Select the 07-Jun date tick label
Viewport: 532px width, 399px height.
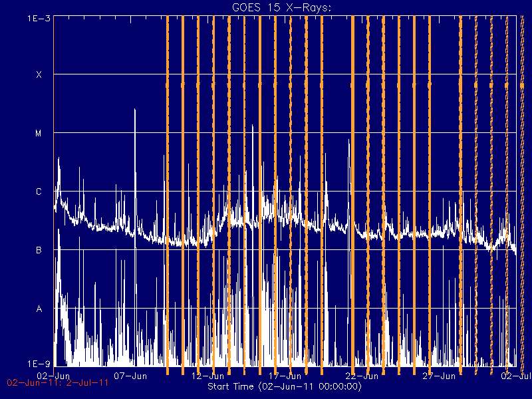(130, 376)
